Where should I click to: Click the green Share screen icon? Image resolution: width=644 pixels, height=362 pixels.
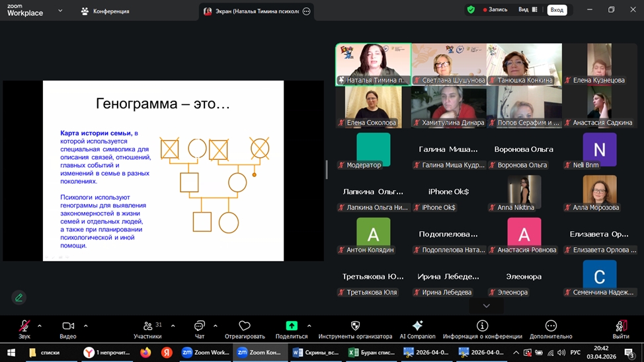(x=292, y=326)
